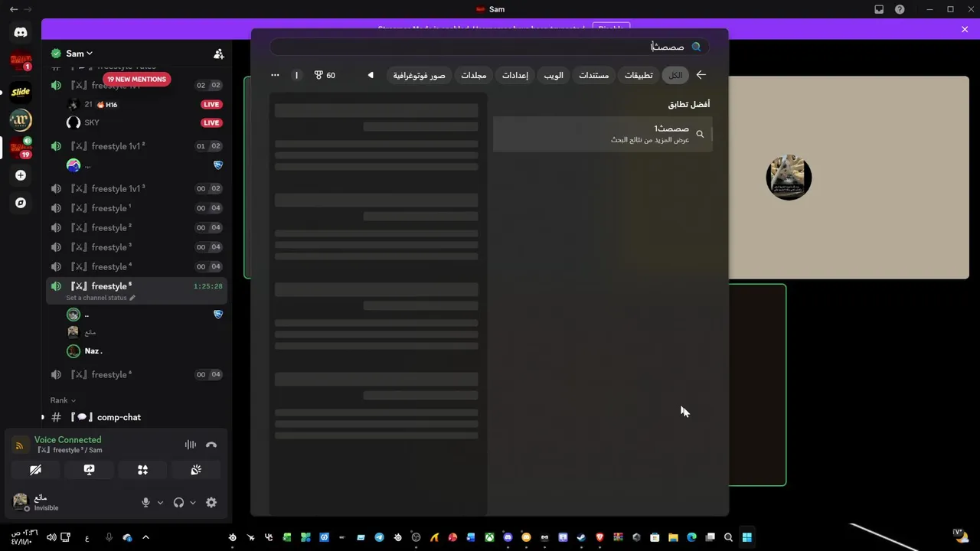Set a channel status for freestyle ⁵
This screenshot has width=980, height=551.
(100, 298)
